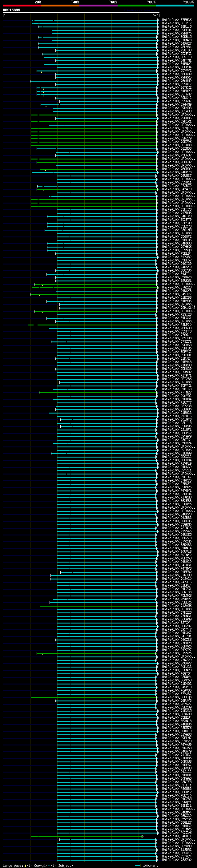Click green alignment bar for UniRef100_Q17QE6
Screen dimensions: 197x868
tap(94, 128)
